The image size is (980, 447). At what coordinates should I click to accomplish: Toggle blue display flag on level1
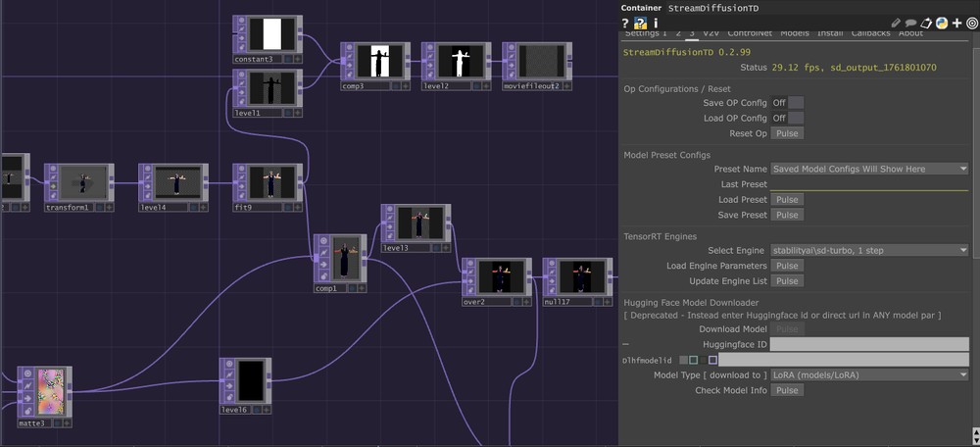coord(288,113)
